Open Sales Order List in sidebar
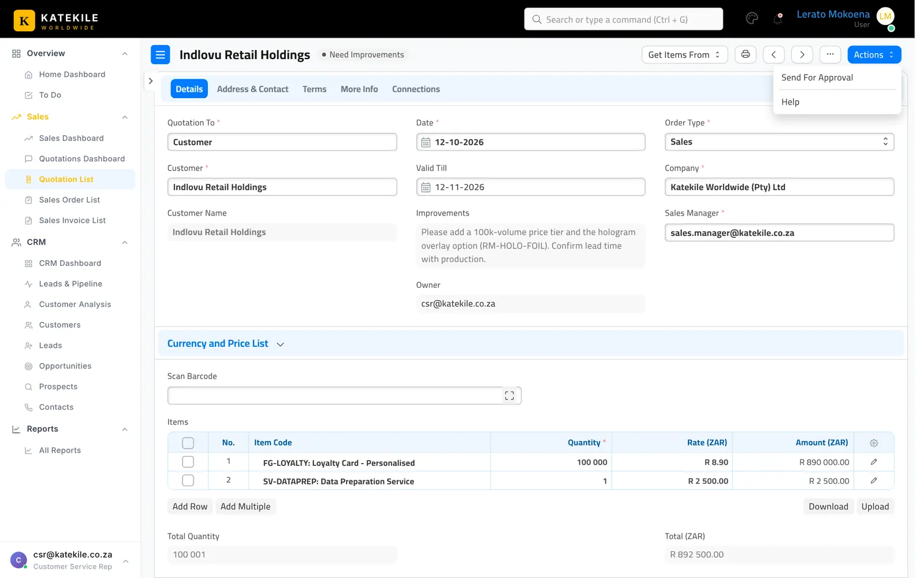 tap(69, 200)
